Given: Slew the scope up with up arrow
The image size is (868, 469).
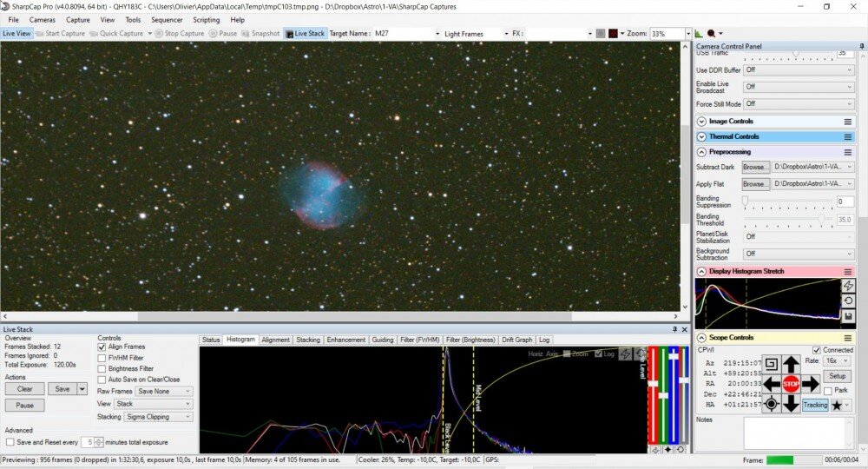Looking at the screenshot, I should 791,365.
